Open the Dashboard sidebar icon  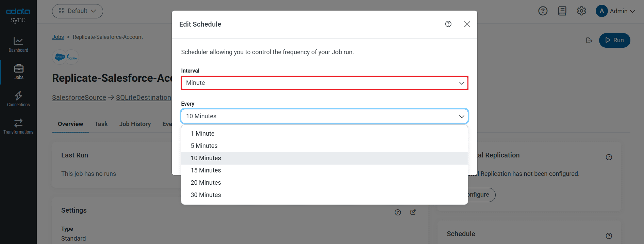pos(18,45)
